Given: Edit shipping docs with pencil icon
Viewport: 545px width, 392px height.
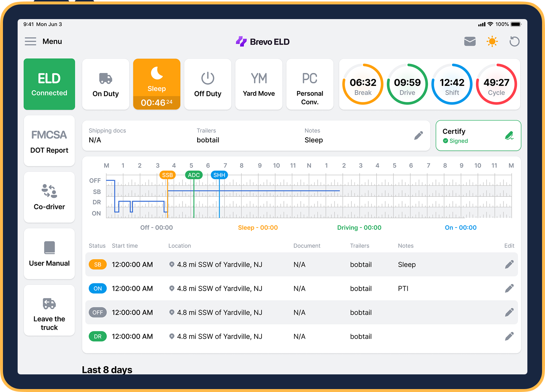Looking at the screenshot, I should coord(418,135).
